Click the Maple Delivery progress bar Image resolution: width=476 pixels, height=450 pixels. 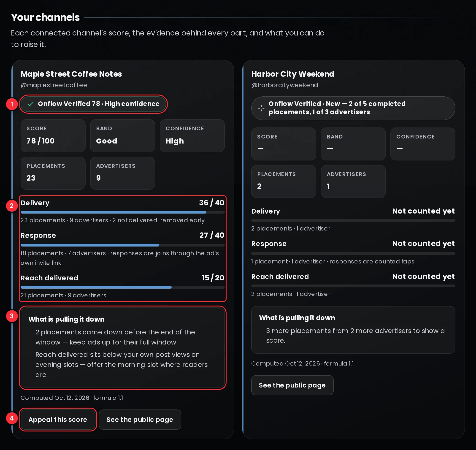coord(122,212)
